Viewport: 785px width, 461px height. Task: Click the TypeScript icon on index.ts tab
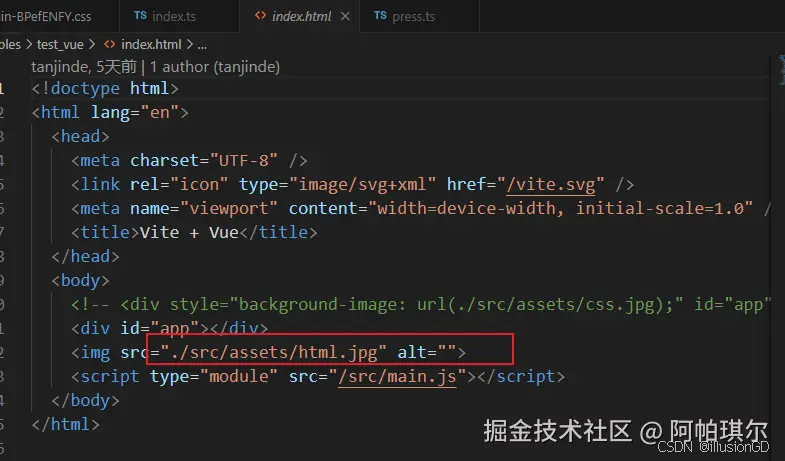(x=140, y=16)
